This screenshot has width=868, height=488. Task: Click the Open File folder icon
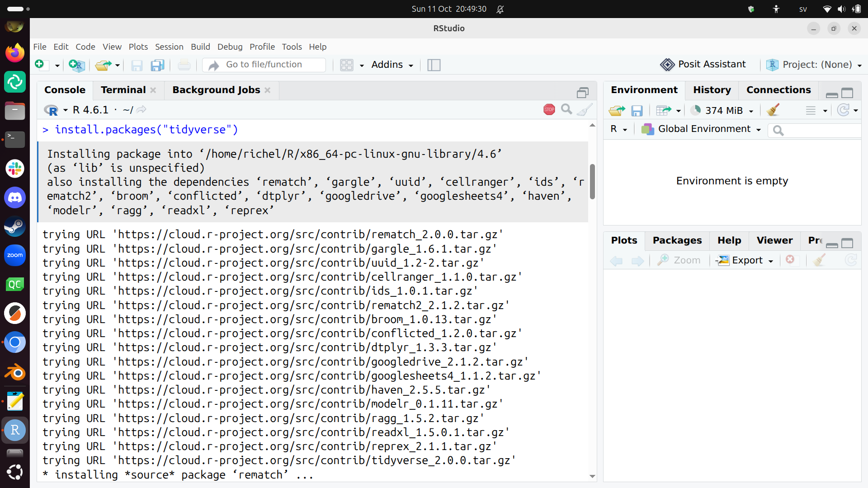click(103, 65)
